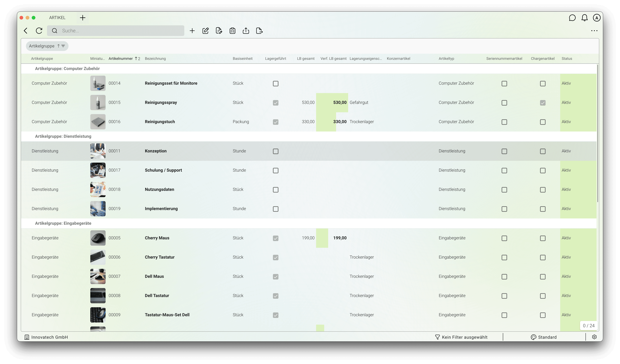Viewport: 620px width, 364px height.
Task: Toggle Seriennummernartikel checkbox for Cherry Maus
Action: click(x=504, y=238)
